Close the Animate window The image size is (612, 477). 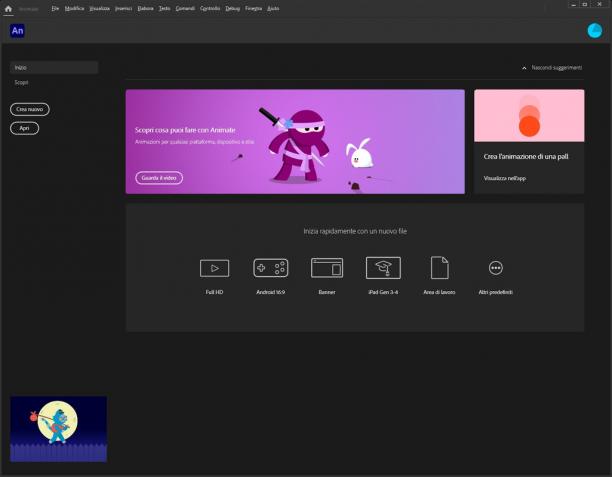[600, 4]
